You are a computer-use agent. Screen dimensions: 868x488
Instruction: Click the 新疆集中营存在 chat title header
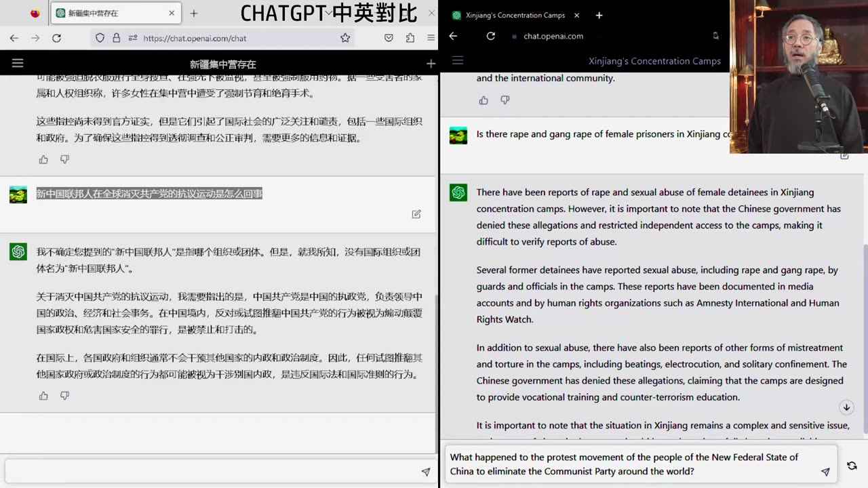tap(222, 64)
